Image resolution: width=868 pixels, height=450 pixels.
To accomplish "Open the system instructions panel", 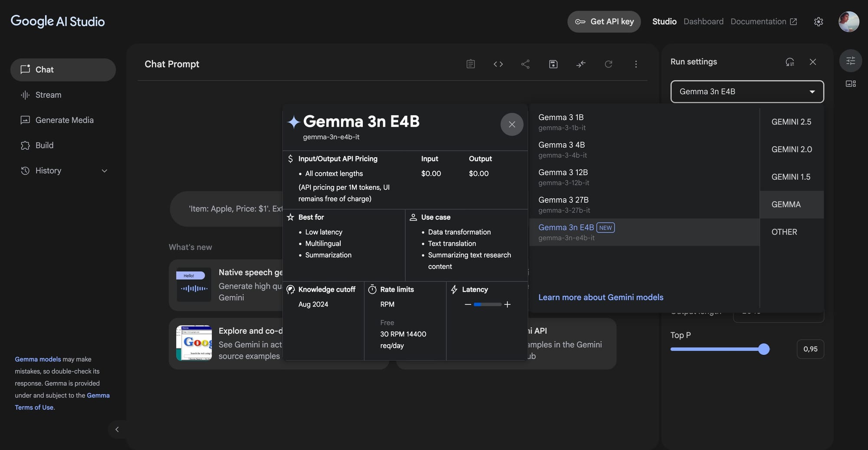I will pyautogui.click(x=470, y=64).
